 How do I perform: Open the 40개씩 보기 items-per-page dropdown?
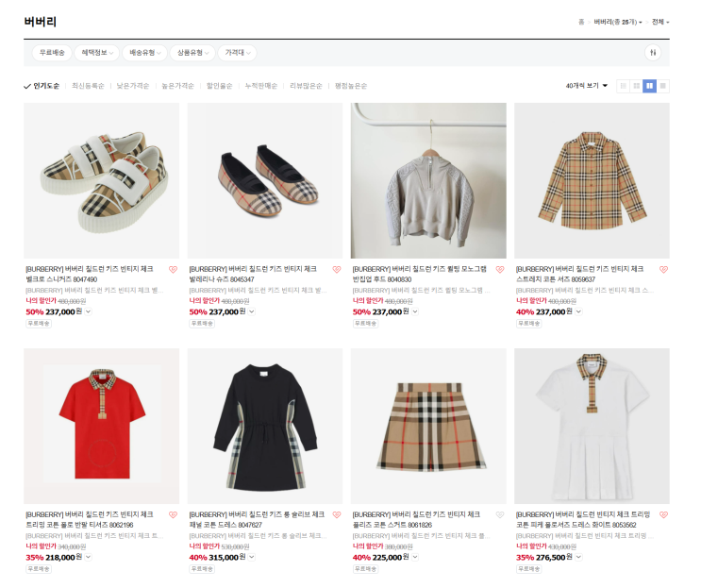pyautogui.click(x=587, y=86)
